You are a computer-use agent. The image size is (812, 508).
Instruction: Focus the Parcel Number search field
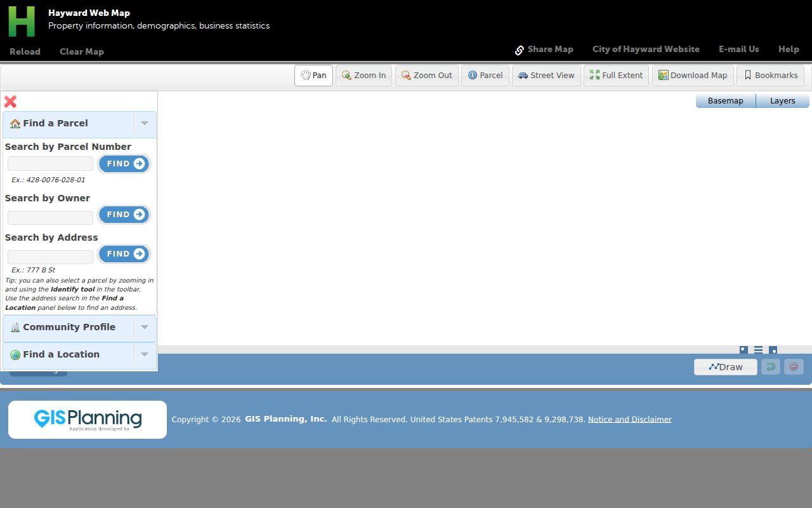50,164
